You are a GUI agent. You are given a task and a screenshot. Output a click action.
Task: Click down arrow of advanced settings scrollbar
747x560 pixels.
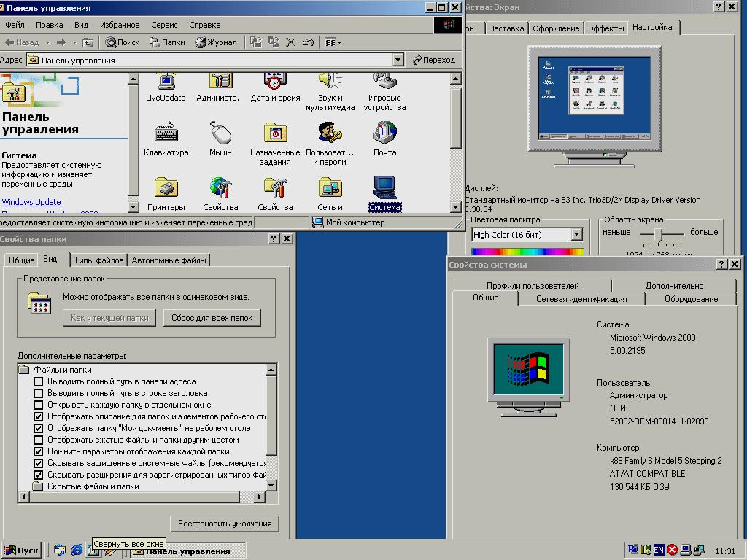point(271,485)
